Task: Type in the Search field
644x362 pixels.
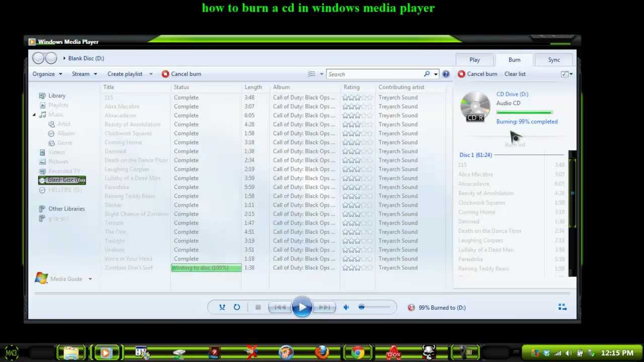Action: point(375,74)
